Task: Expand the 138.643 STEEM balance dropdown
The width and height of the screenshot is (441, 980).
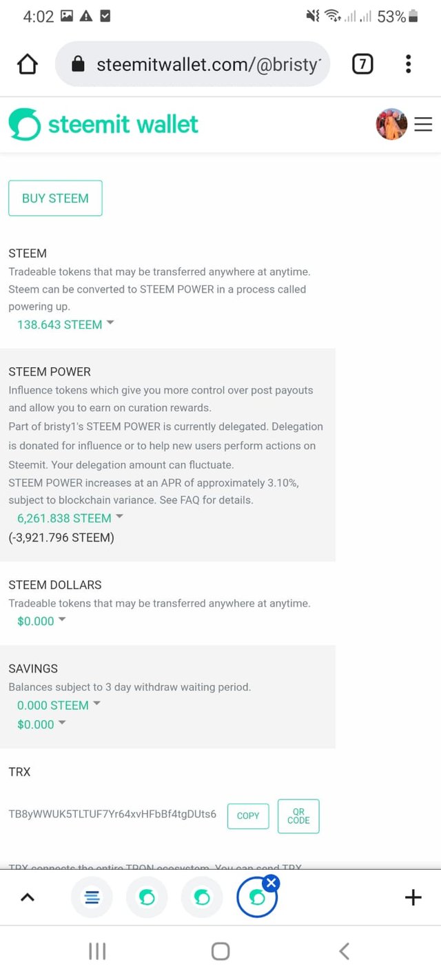Action: [65, 325]
